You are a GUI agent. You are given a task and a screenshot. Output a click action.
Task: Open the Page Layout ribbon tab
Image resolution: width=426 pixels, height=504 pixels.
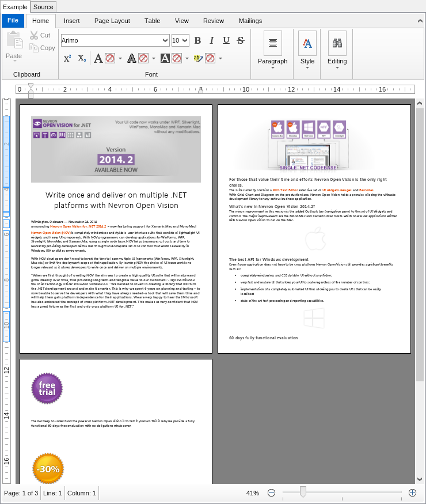[x=112, y=21]
